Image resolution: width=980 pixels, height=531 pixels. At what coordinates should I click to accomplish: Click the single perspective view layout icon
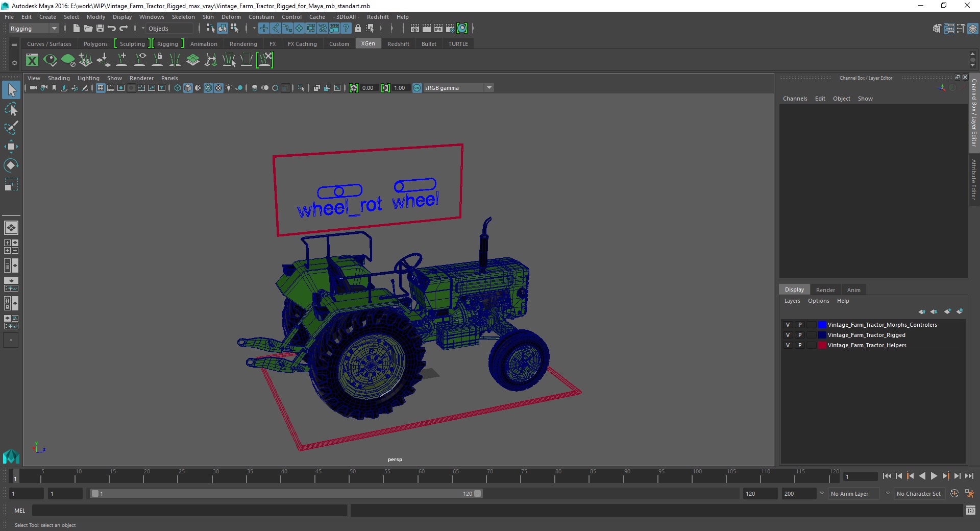11,228
